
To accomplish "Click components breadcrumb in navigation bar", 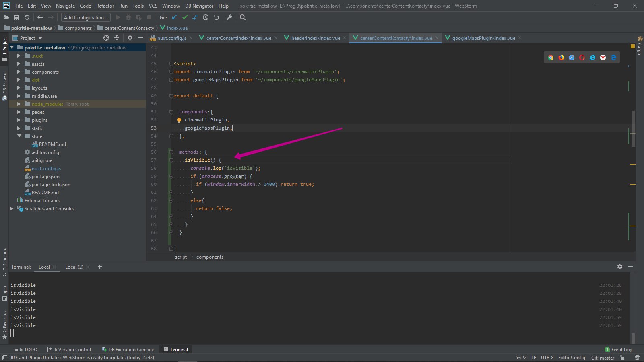I will [75, 28].
